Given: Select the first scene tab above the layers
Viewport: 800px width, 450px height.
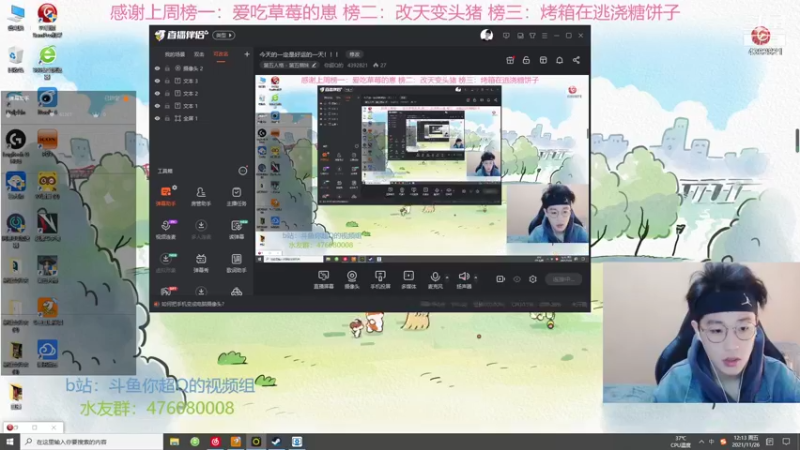Looking at the screenshot, I should click(x=174, y=54).
